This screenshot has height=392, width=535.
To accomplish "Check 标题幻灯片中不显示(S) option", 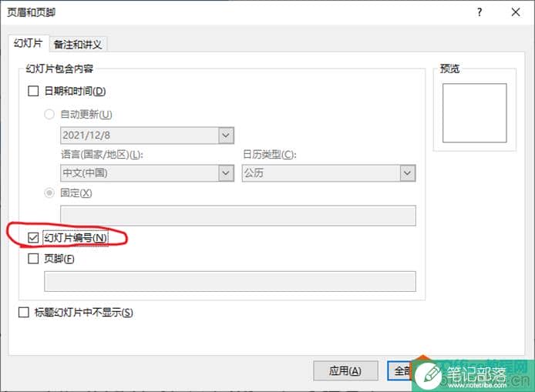I will click(x=24, y=312).
